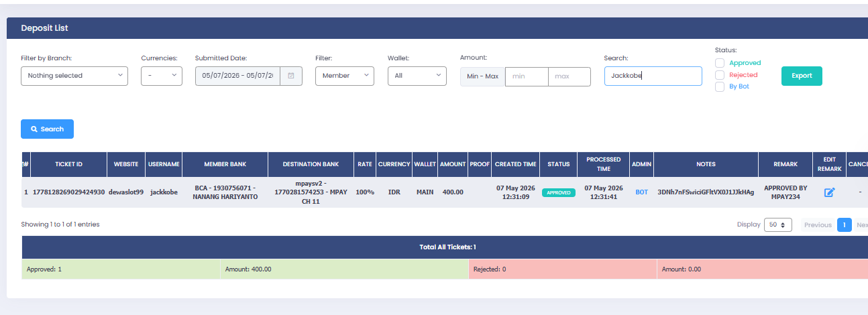
Task: Sort by RATE column header
Action: pyautogui.click(x=365, y=164)
